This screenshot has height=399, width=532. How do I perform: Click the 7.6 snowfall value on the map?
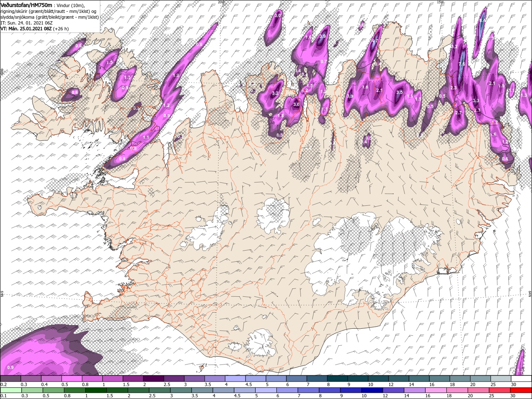462,64
